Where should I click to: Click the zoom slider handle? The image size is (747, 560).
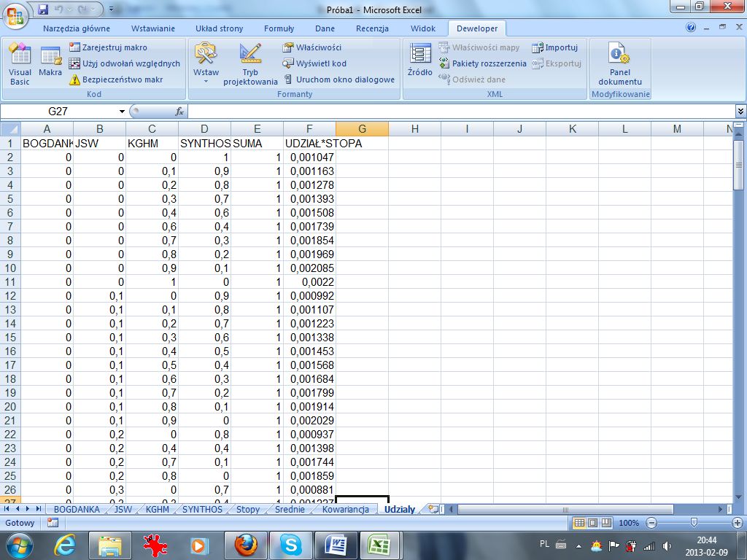694,523
